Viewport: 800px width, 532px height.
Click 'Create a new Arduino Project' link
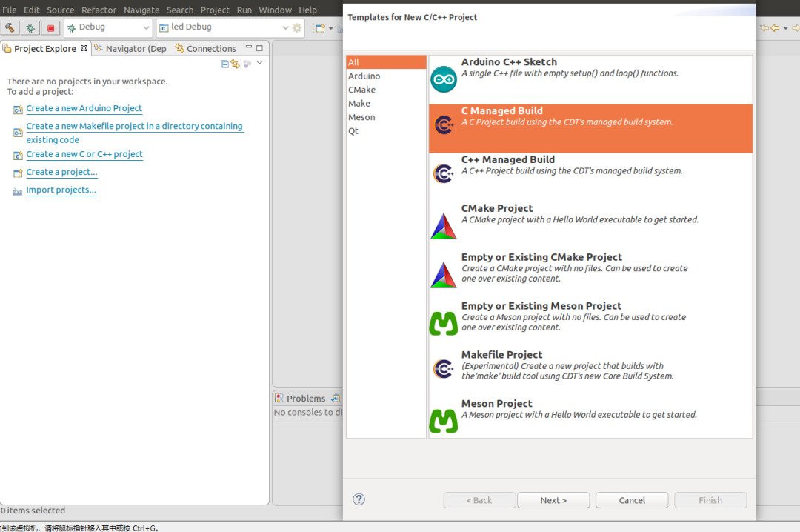pyautogui.click(x=84, y=108)
